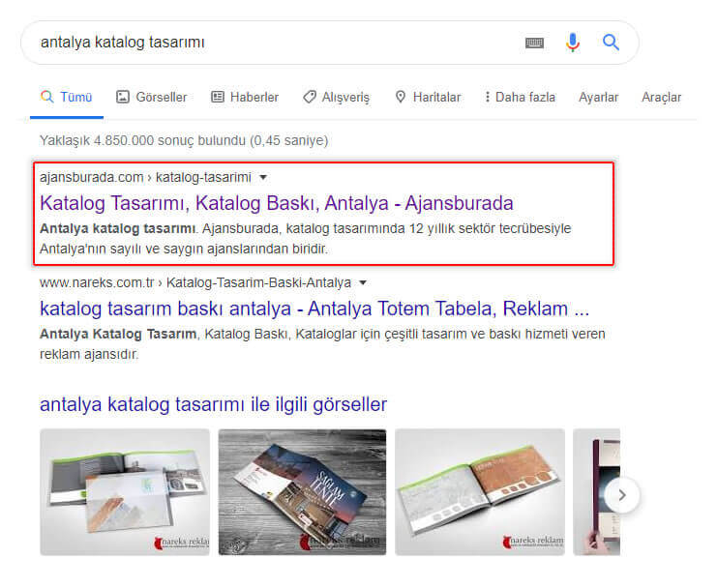
Task: Open the Sağlam Tente brochure thumbnail
Action: coord(302,492)
